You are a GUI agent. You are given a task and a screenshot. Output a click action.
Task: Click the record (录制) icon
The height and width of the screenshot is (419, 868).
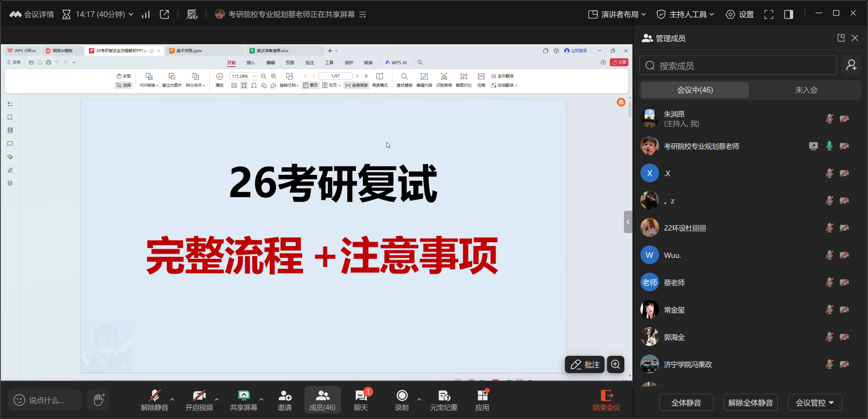pyautogui.click(x=402, y=400)
